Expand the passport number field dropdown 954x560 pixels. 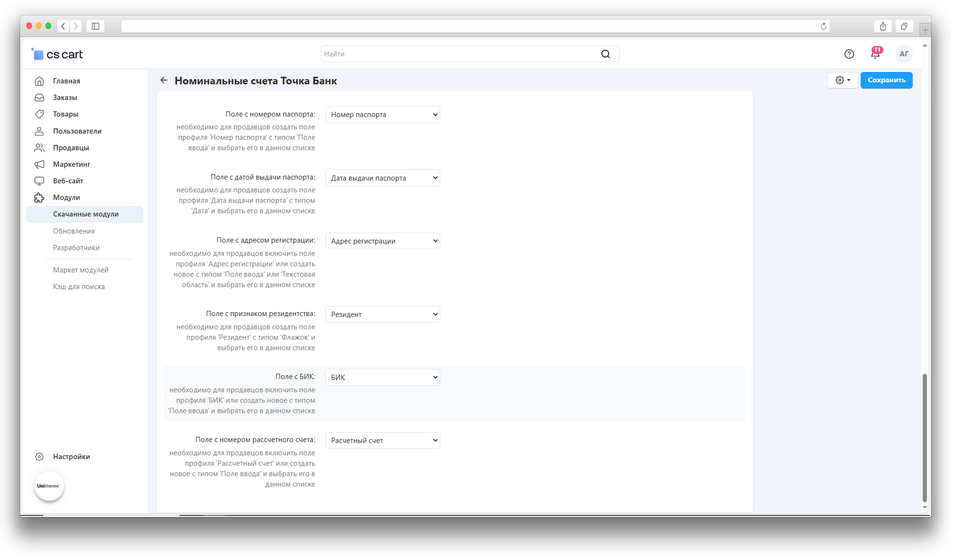click(x=382, y=115)
